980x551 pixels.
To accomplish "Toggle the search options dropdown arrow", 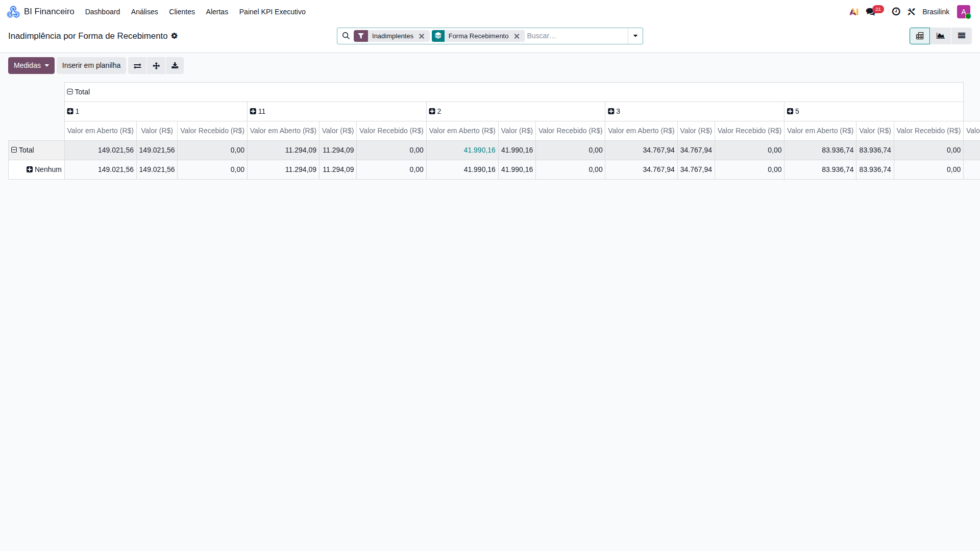I will point(635,36).
